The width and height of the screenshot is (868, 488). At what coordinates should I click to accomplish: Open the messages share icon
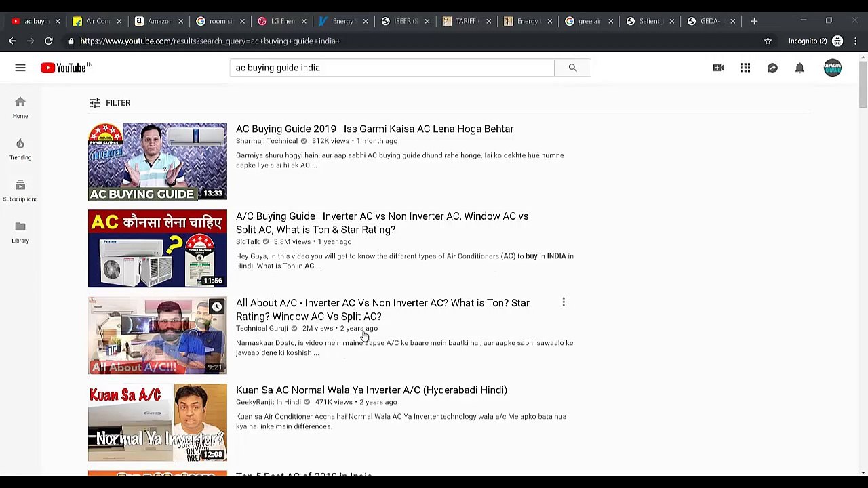pos(772,68)
